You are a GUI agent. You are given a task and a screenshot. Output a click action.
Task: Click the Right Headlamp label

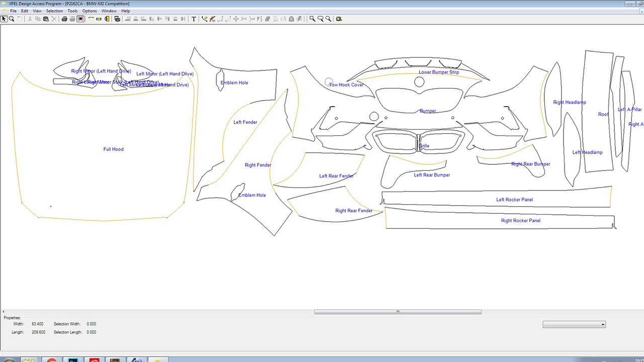point(570,103)
